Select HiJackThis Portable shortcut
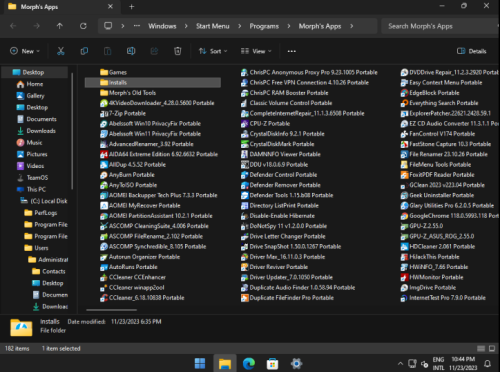 pos(430,257)
